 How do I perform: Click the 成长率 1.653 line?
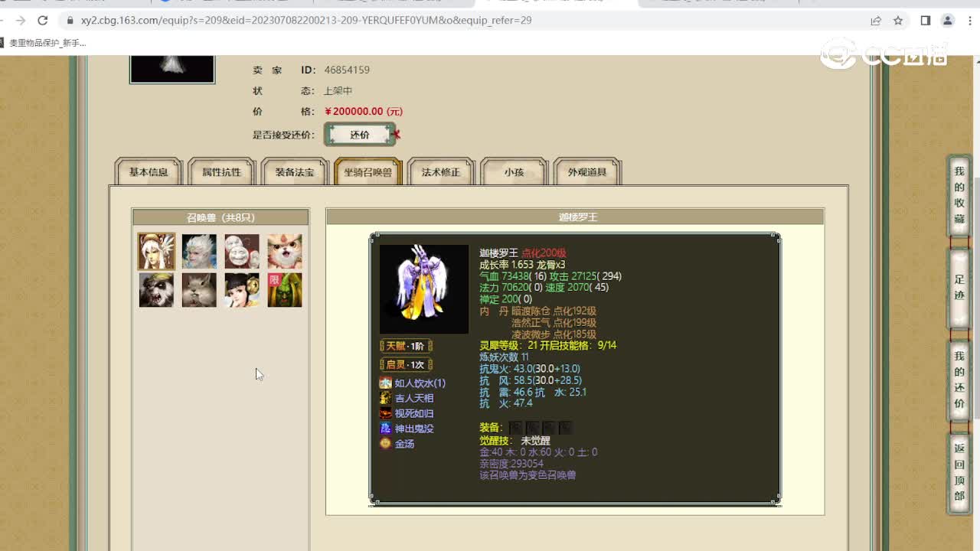point(522,265)
